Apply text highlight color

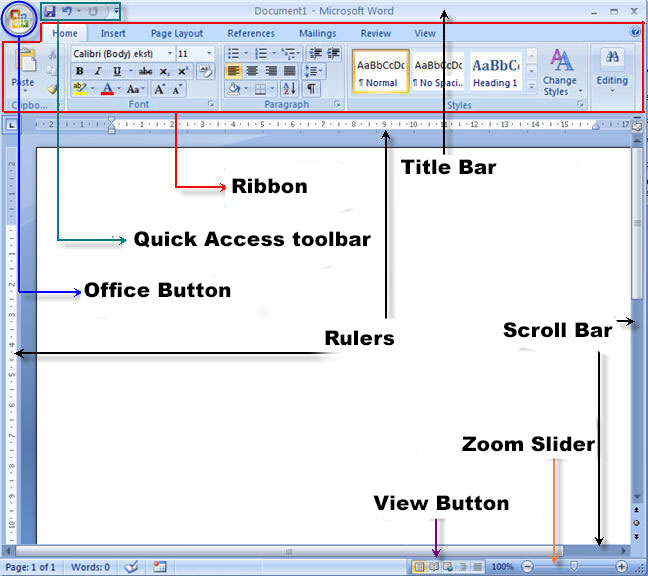pos(79,89)
